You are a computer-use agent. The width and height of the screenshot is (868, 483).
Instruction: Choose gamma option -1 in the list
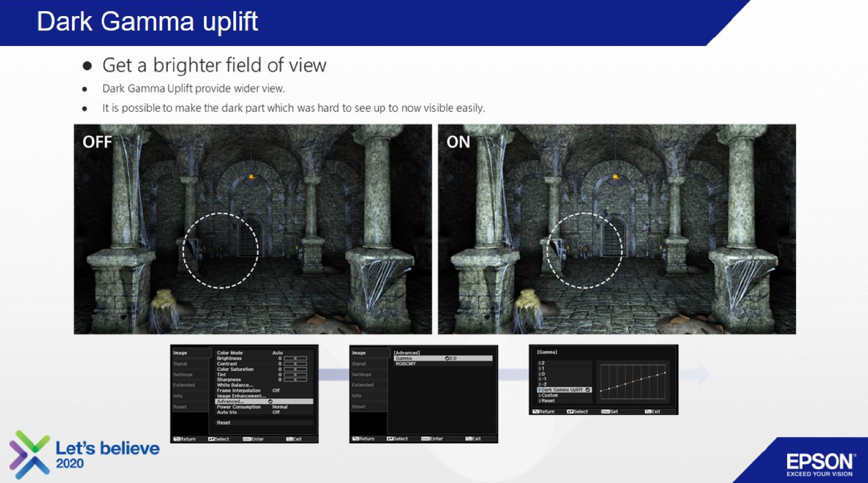[x=543, y=379]
